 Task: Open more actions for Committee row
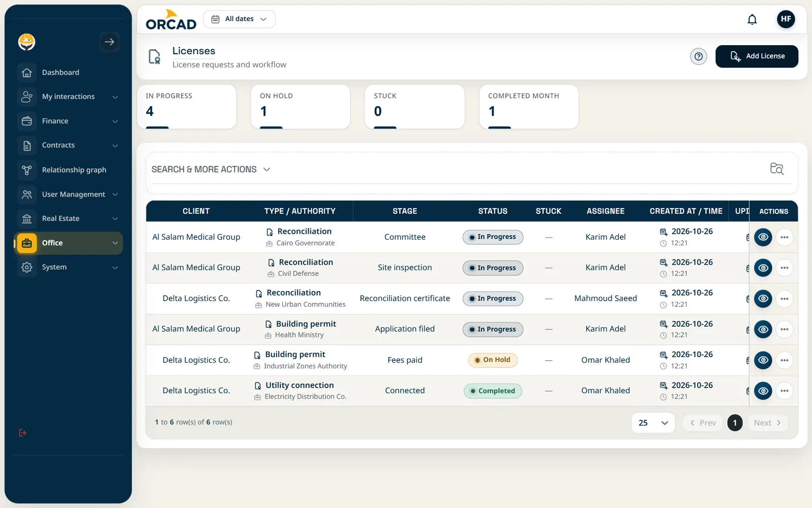pyautogui.click(x=784, y=237)
